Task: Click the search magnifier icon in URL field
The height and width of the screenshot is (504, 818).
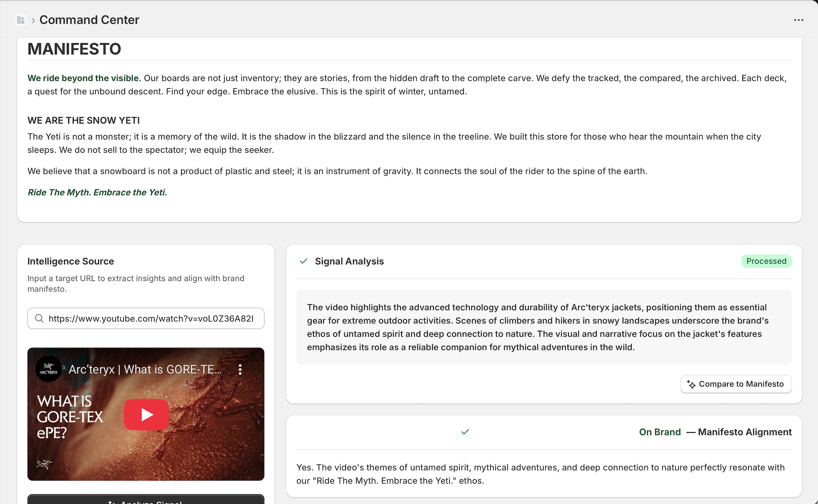Action: (40, 318)
